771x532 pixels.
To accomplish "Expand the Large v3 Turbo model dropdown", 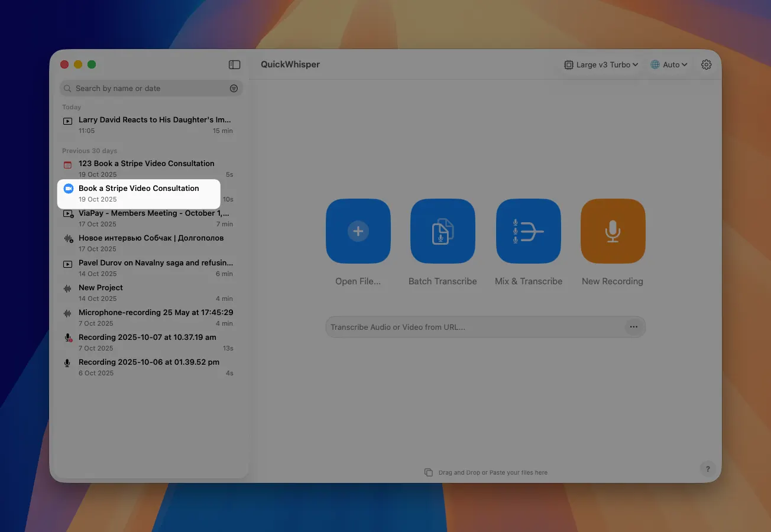I will pos(601,64).
